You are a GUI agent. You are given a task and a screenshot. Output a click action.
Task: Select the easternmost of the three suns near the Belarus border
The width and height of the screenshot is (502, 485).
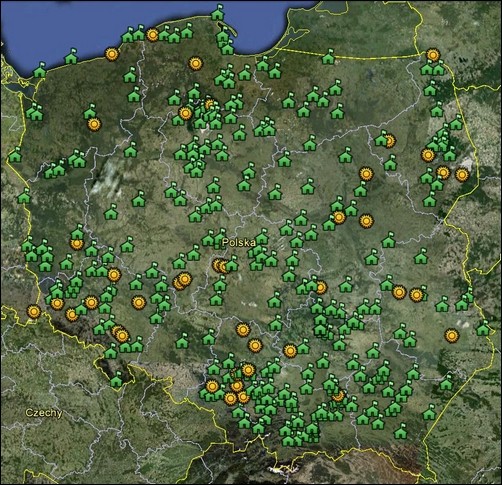[x=462, y=175]
